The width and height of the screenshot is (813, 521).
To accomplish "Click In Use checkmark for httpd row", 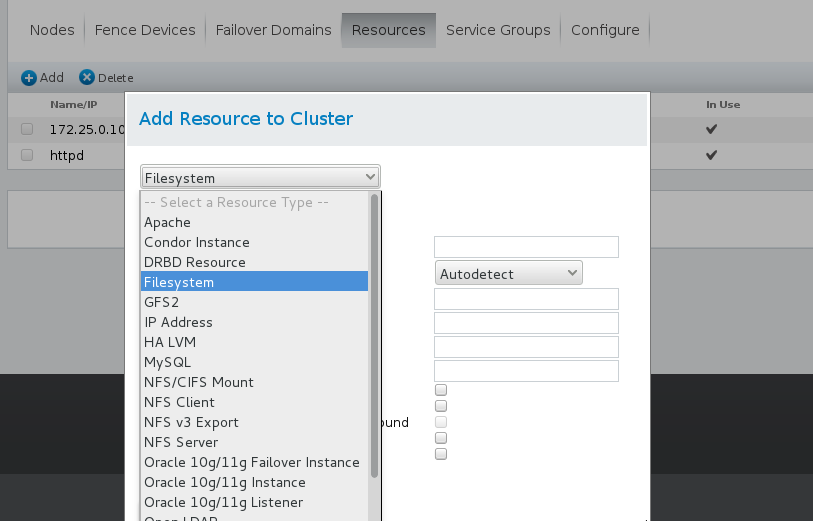I will click(x=711, y=155).
